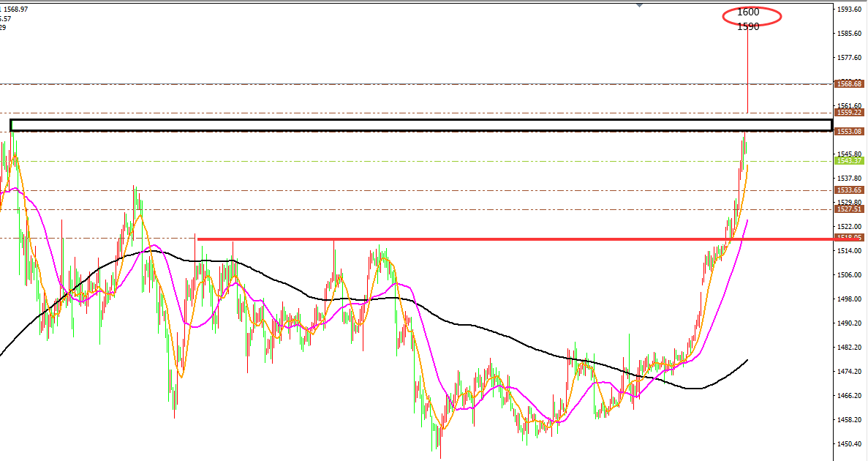Image resolution: width=868 pixels, height=461 pixels.
Task: Click the 1568.68 price tag
Action: tap(850, 84)
